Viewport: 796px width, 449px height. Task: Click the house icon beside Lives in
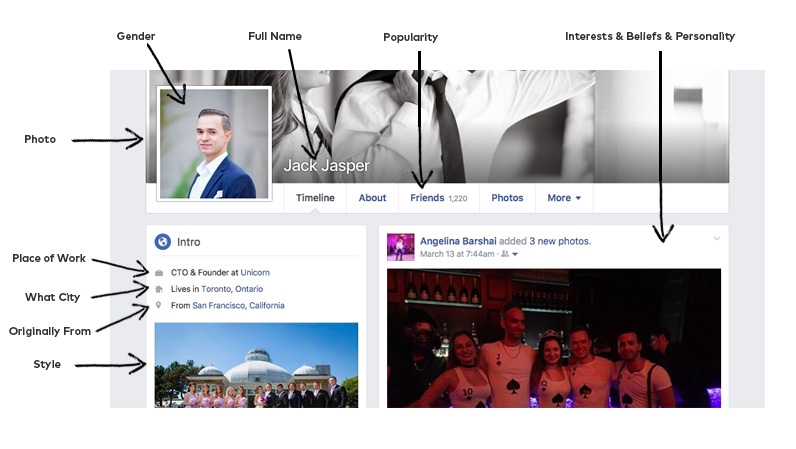[159, 289]
